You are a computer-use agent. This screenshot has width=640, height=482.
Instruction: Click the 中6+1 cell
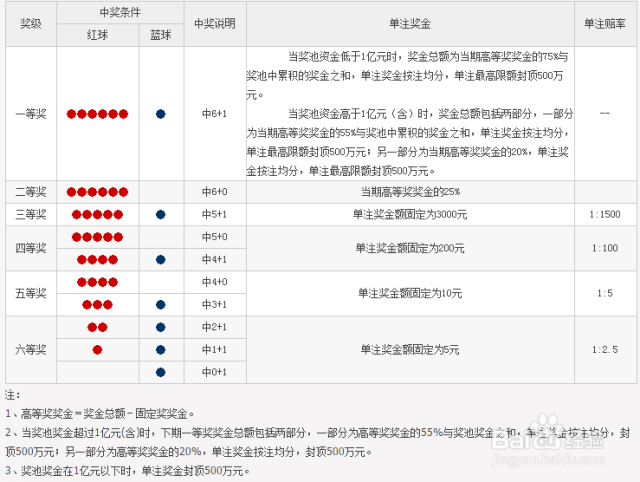click(215, 114)
